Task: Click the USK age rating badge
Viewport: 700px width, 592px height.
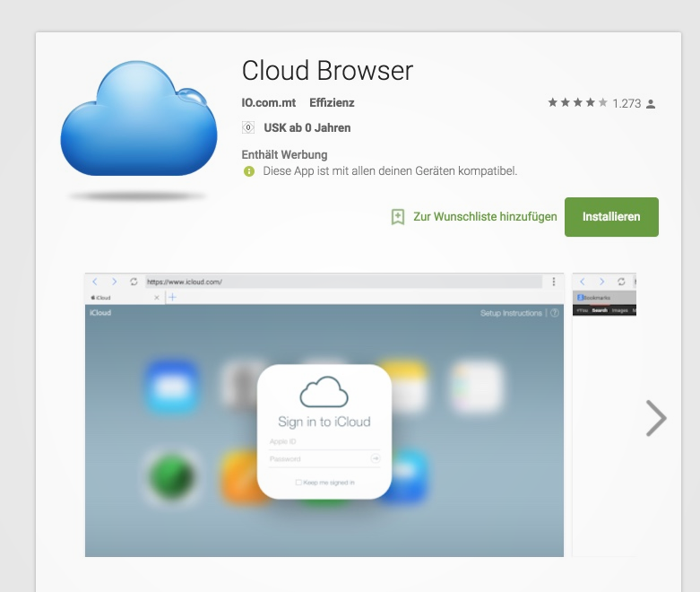Action: point(248,127)
